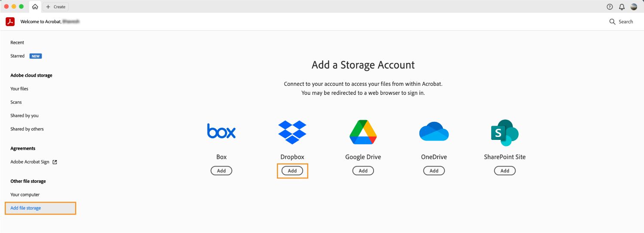This screenshot has height=233, width=644.
Task: Click the Google Drive logo icon
Action: tap(363, 132)
